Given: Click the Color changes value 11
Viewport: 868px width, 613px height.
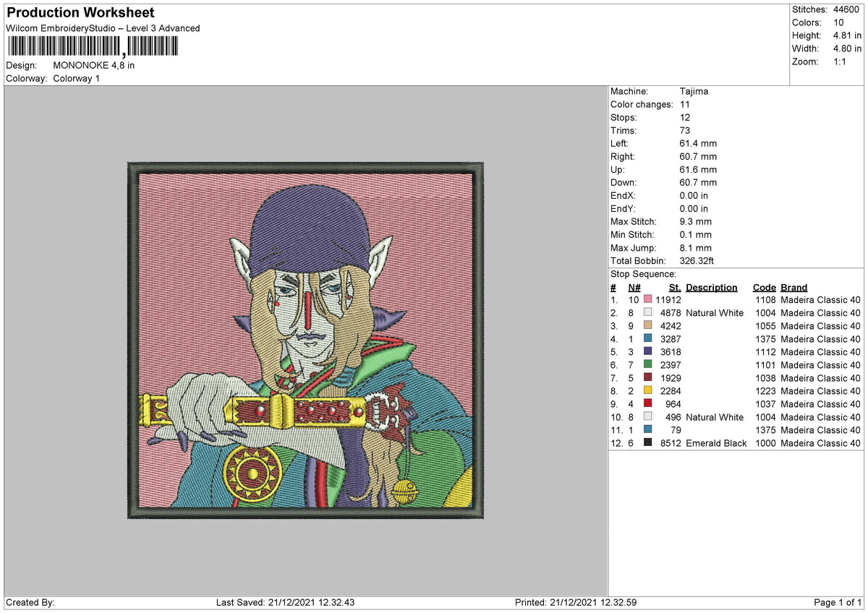Looking at the screenshot, I should coord(685,105).
